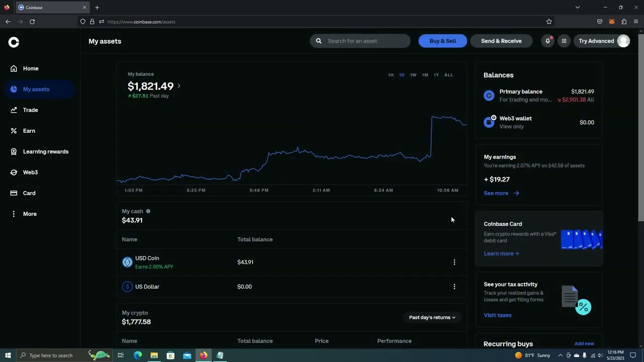The width and height of the screenshot is (644, 362).
Task: Click Firefox taskbar icon
Action: pyautogui.click(x=203, y=355)
